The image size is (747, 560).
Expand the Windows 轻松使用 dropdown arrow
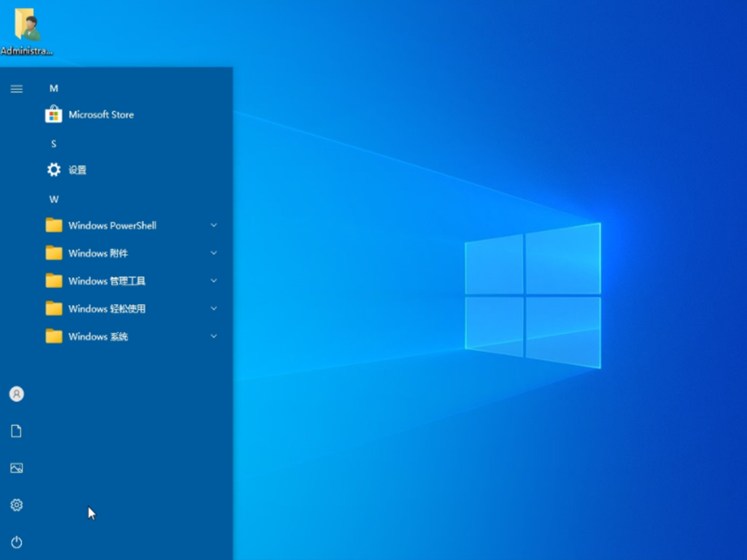point(214,308)
